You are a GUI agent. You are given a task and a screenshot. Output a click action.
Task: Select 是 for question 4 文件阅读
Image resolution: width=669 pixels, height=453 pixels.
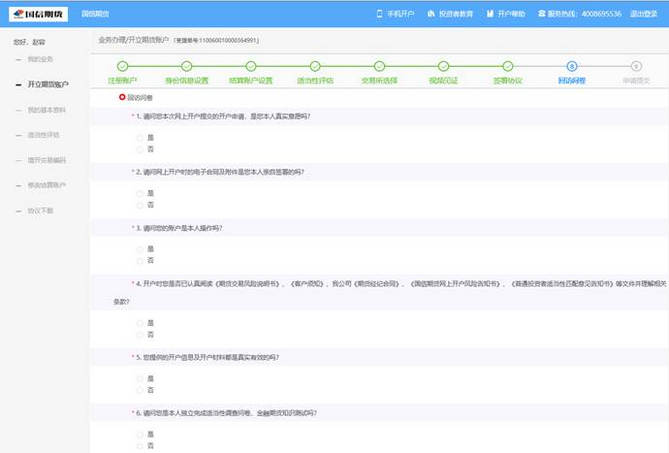coord(140,323)
